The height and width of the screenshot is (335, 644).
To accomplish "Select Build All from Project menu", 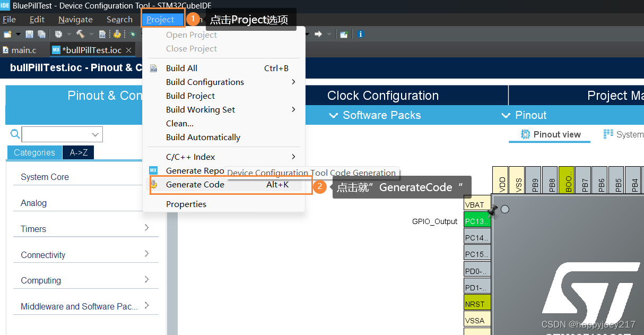I will point(224,68).
